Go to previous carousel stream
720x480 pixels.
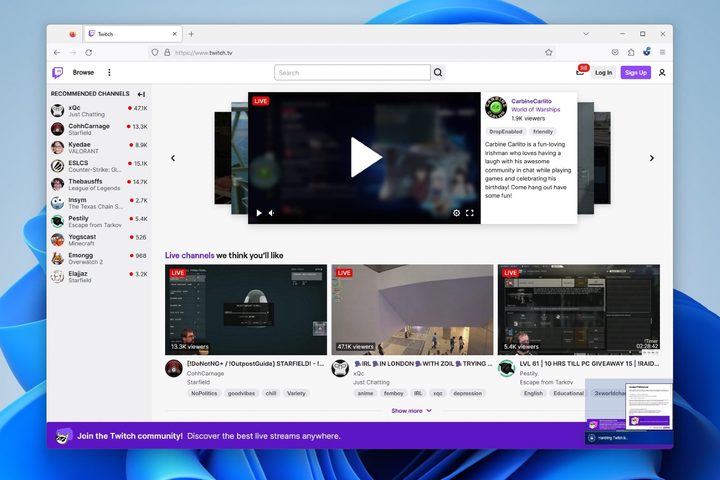(x=173, y=158)
